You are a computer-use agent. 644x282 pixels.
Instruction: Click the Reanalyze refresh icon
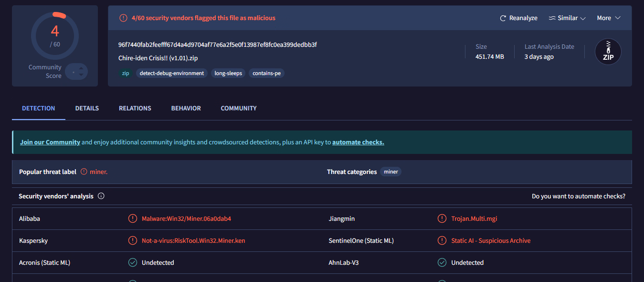pos(503,18)
